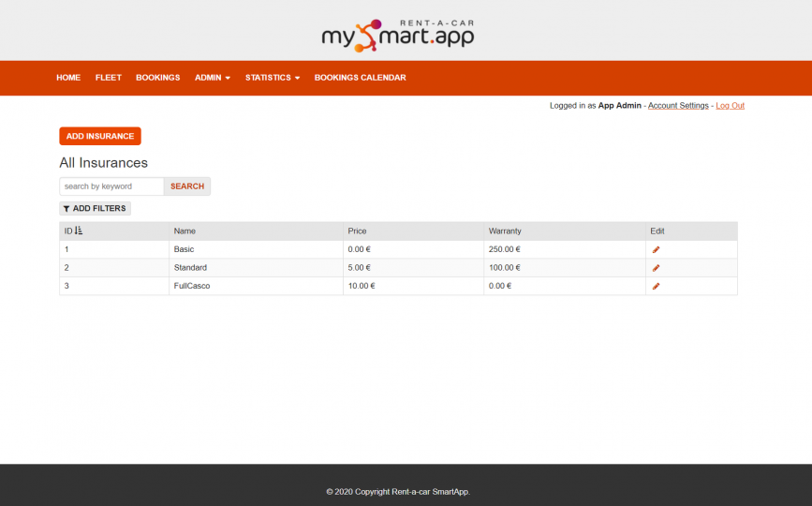Open the Admin dropdown menu
This screenshot has width=812, height=506.
(x=213, y=78)
